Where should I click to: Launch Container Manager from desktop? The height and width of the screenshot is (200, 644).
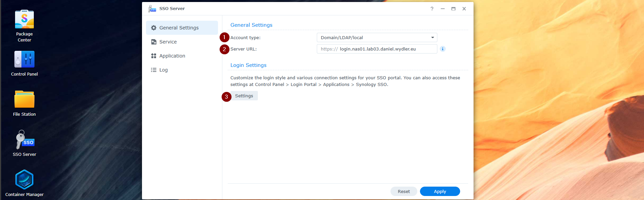pos(24,180)
